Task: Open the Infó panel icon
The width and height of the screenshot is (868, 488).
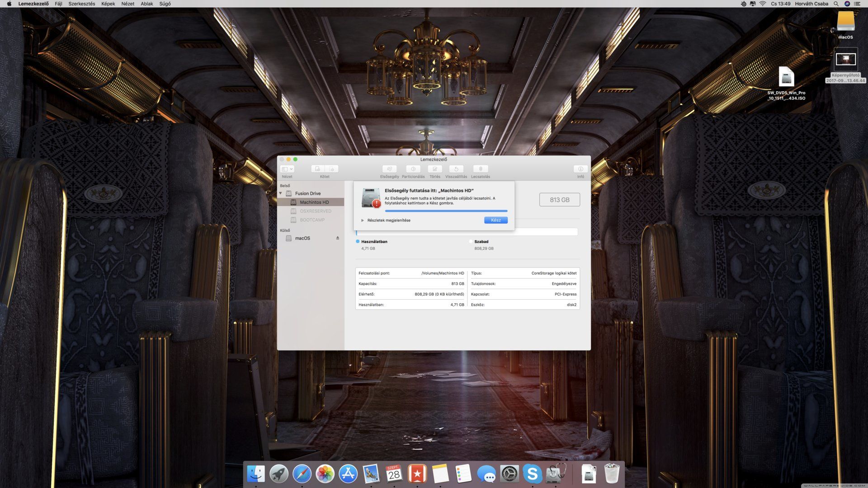Action: 580,169
